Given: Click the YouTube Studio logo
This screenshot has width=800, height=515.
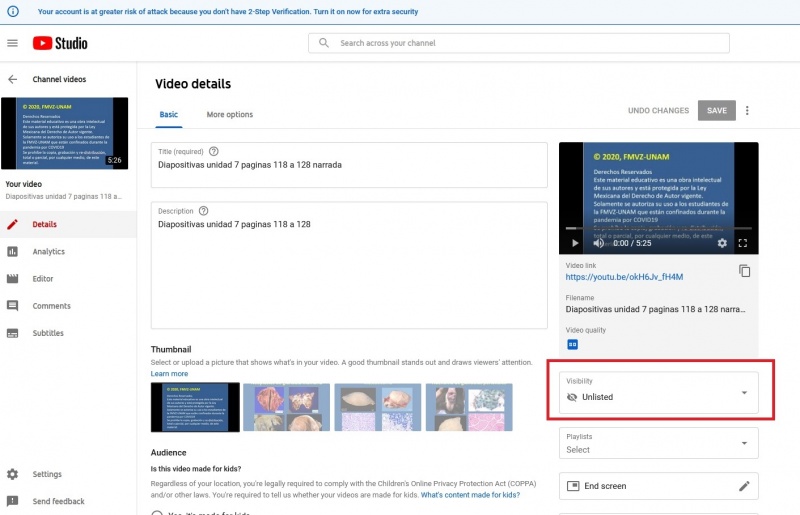Looking at the screenshot, I should tap(60, 43).
